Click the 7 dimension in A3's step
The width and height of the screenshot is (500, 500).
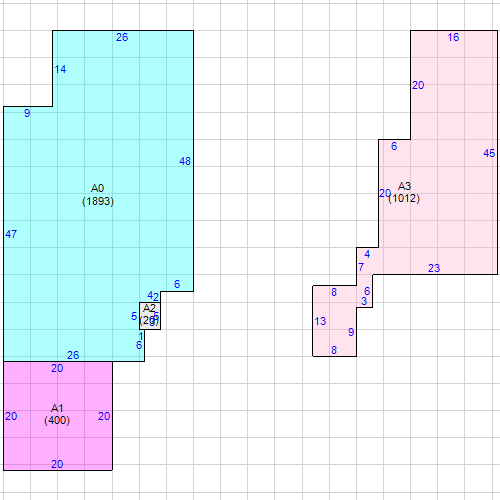pos(361,267)
